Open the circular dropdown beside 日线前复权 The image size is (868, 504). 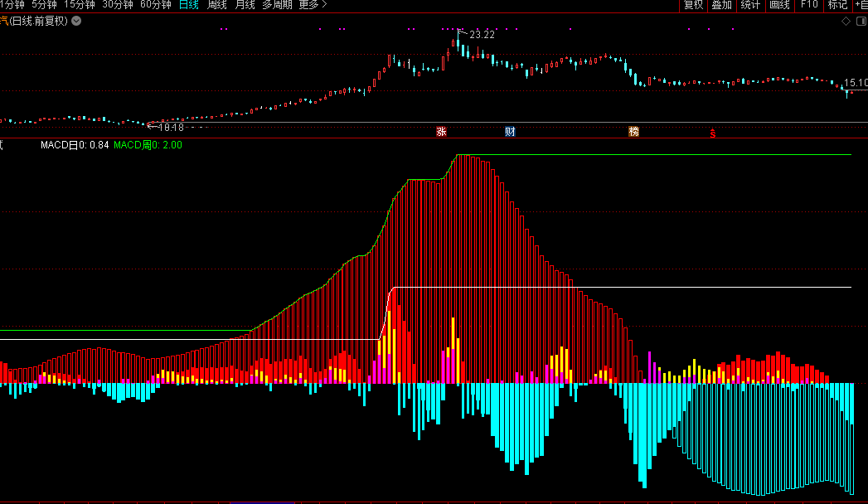[77, 21]
